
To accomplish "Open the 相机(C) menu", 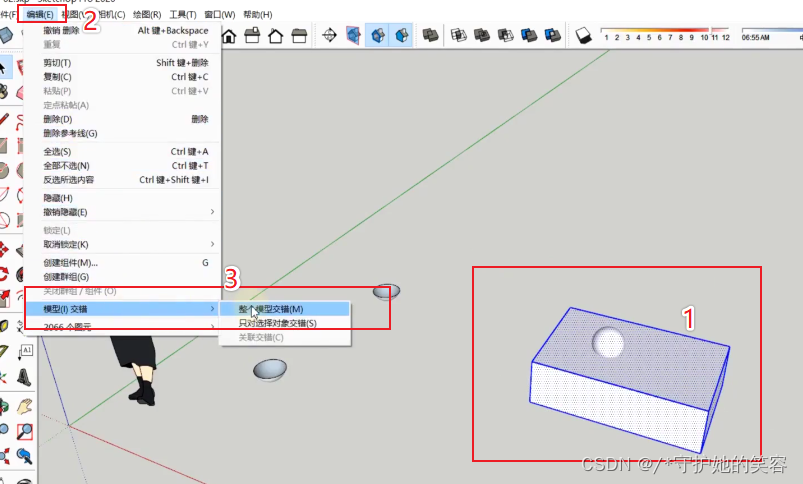I will click(x=111, y=14).
